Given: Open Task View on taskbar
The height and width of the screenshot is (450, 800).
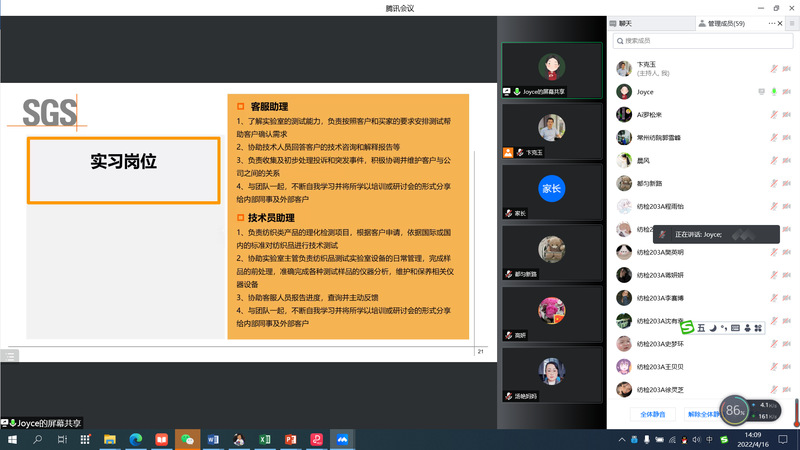Looking at the screenshot, I should (62, 439).
